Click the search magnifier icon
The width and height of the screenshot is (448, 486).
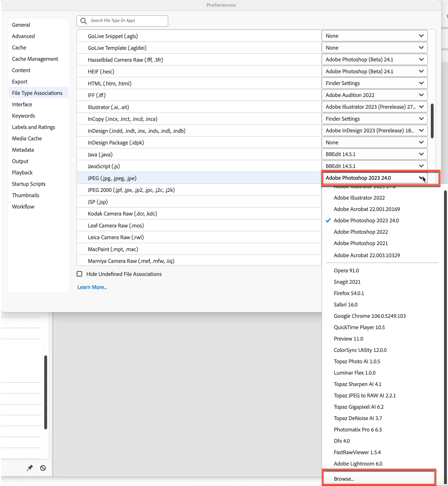83,21
